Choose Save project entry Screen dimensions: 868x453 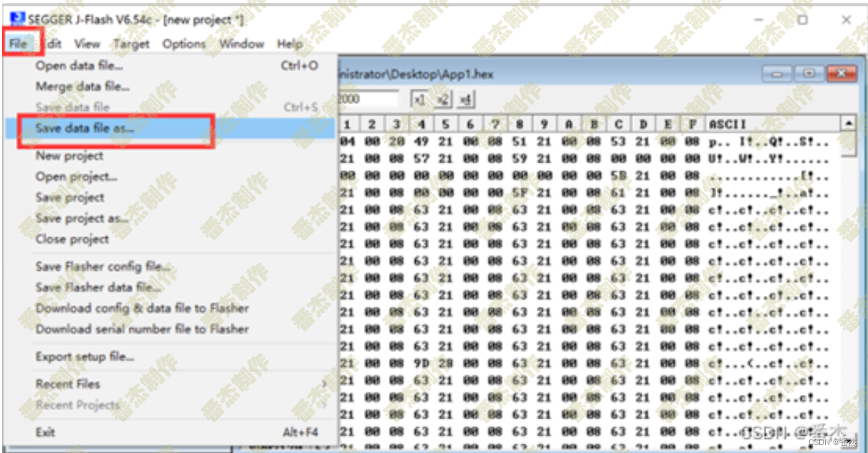171,197
